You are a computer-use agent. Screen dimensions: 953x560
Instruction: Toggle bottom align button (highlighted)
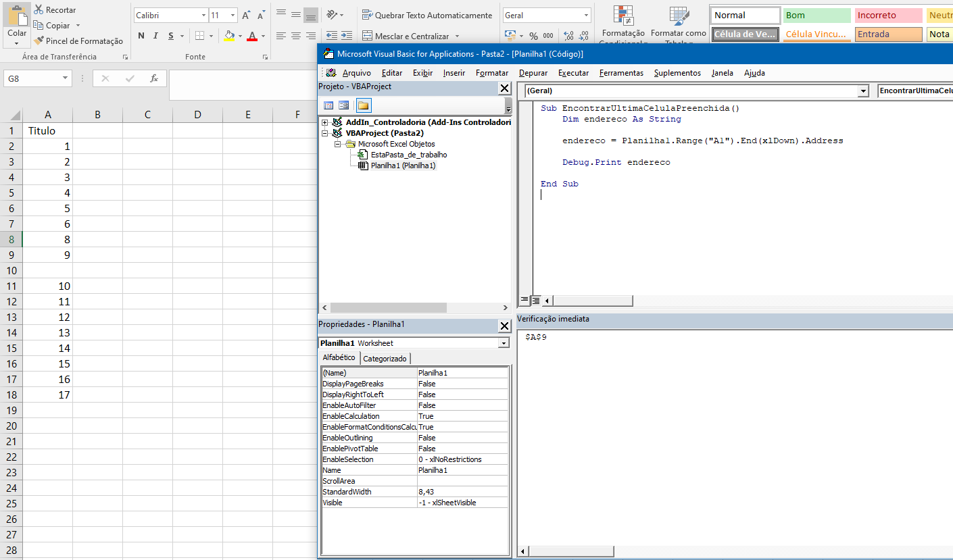pos(311,15)
